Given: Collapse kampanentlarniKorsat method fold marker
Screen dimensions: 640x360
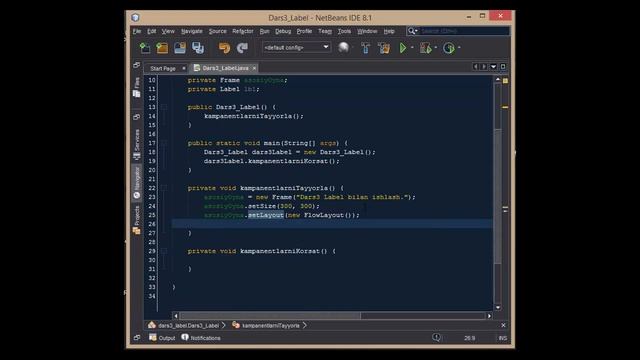Looking at the screenshot, I should coord(164,251).
